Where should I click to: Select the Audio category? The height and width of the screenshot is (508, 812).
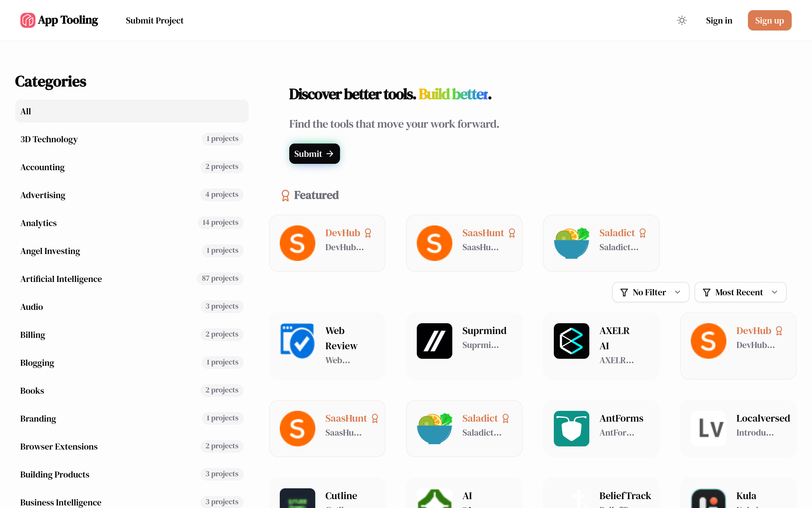132,306
